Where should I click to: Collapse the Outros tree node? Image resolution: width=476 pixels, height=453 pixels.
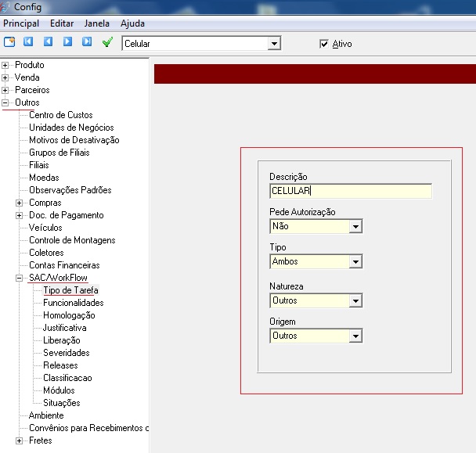[x=5, y=102]
